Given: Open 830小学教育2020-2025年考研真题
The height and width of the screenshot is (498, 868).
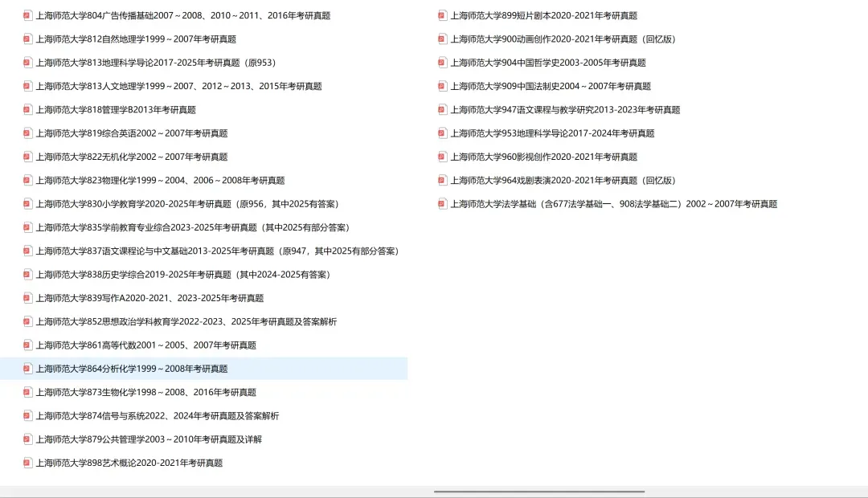Looking at the screenshot, I should click(x=185, y=203).
